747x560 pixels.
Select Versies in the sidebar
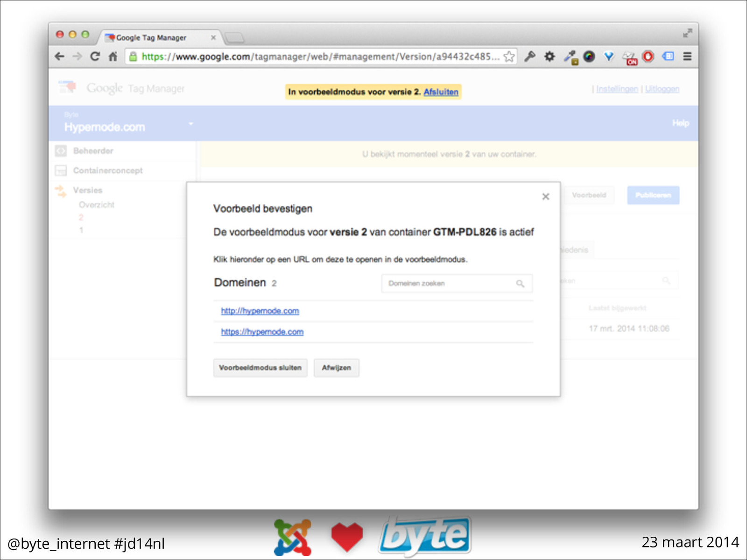coord(88,190)
